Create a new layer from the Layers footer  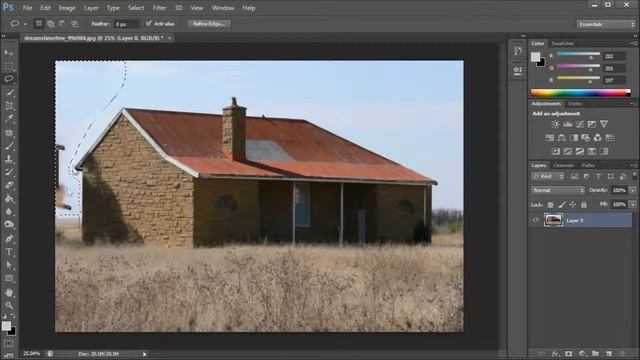(609, 353)
